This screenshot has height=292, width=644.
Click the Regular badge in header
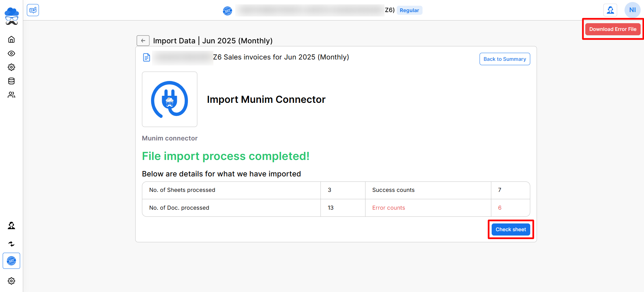(409, 10)
